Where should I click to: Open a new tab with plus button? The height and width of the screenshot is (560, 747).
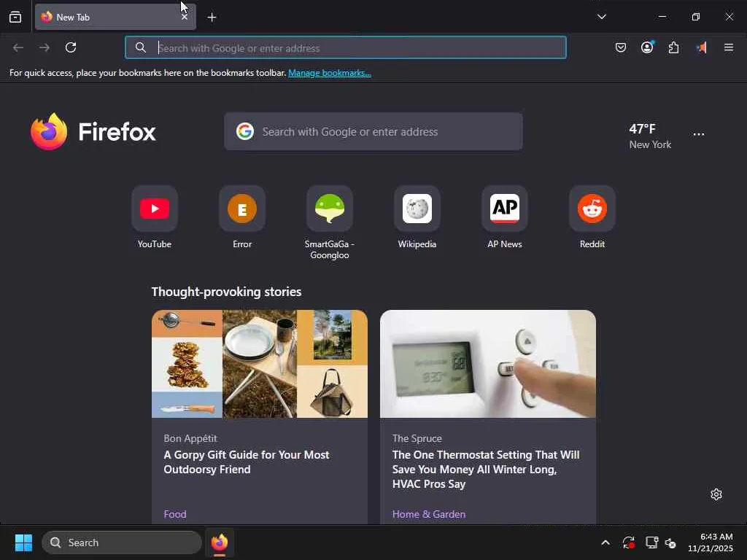[x=212, y=17]
